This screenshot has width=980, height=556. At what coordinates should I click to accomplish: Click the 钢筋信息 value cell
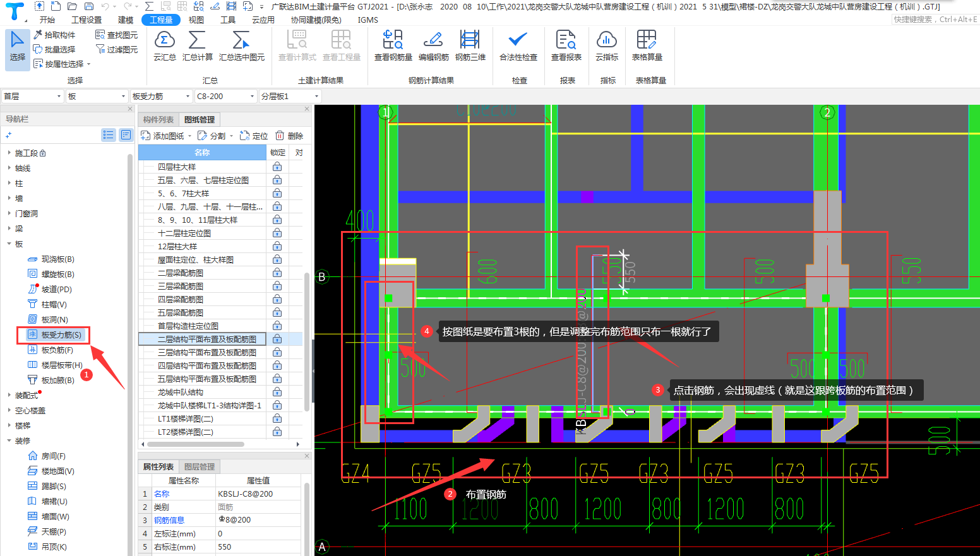pyautogui.click(x=258, y=520)
